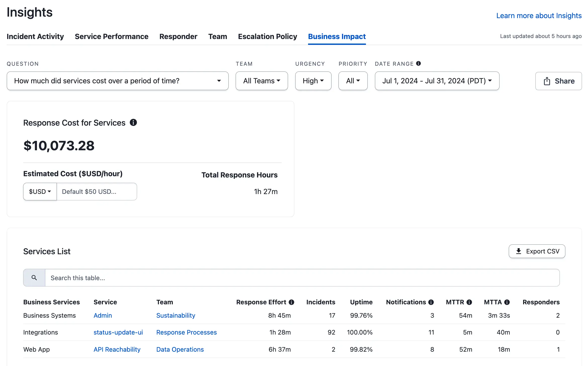Click the Search this table field
Image resolution: width=588 pixels, height=366 pixels.
tap(302, 278)
